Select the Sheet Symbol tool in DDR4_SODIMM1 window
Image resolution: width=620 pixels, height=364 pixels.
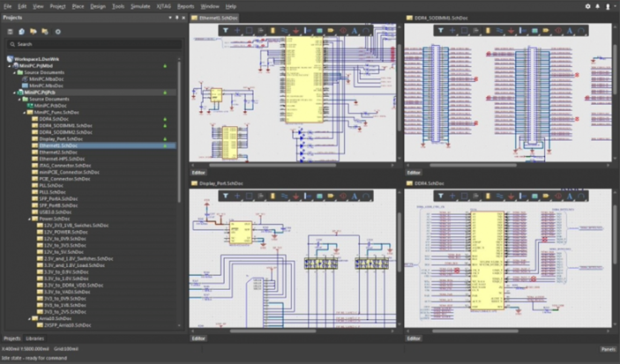coord(534,31)
